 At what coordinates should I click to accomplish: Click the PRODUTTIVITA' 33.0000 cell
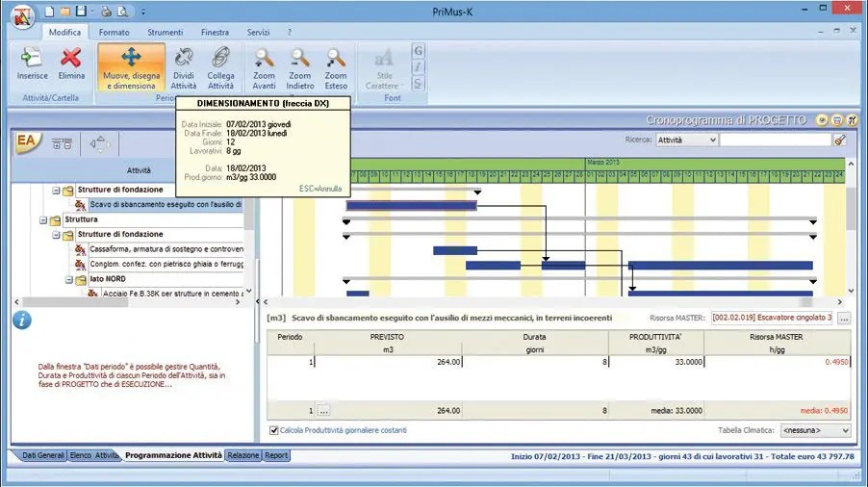(x=656, y=362)
